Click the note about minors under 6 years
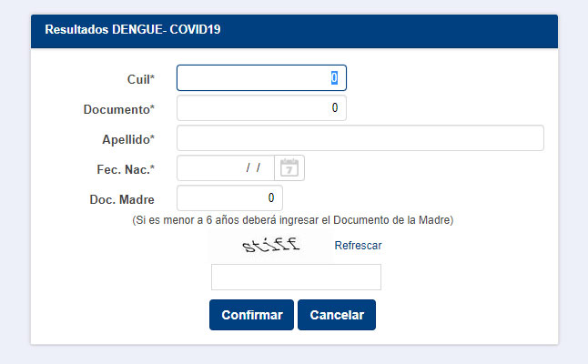 coord(293,220)
